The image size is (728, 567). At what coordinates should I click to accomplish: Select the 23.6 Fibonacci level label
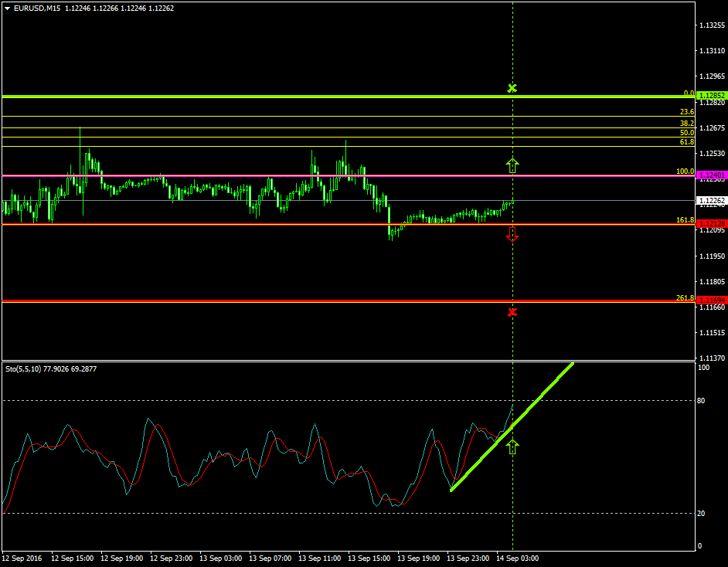686,112
